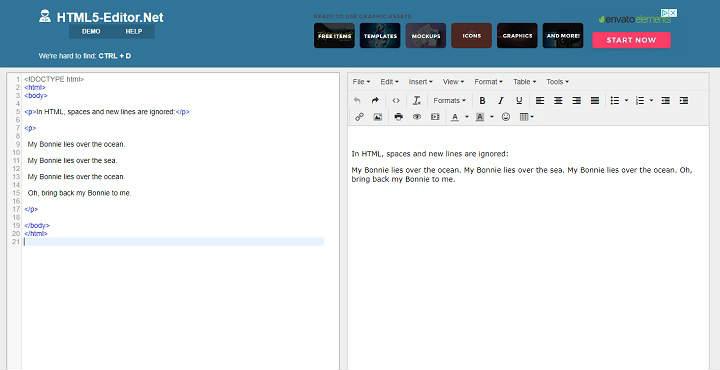The width and height of the screenshot is (720, 370).
Task: Click the decrease indent icon
Action: point(665,101)
